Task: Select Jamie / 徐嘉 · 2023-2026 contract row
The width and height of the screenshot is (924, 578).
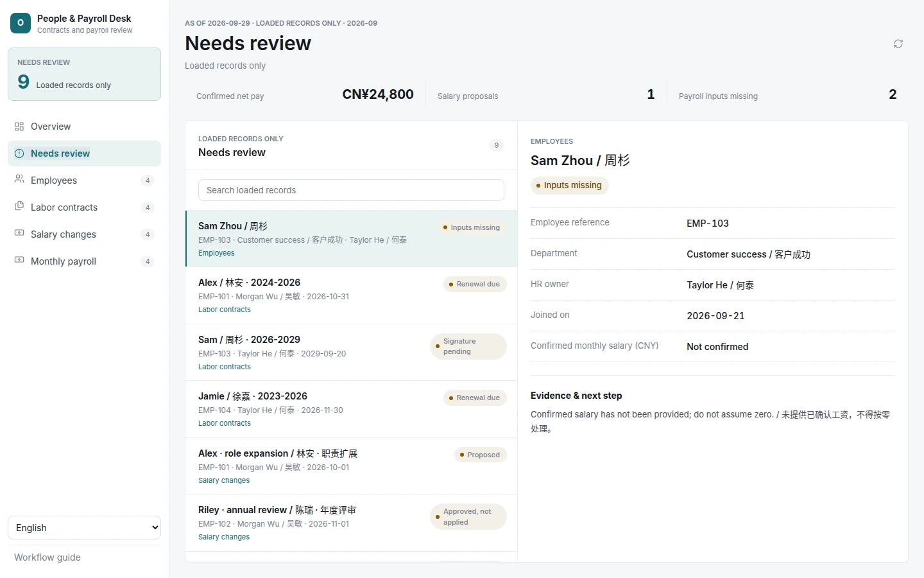Action: (x=351, y=409)
